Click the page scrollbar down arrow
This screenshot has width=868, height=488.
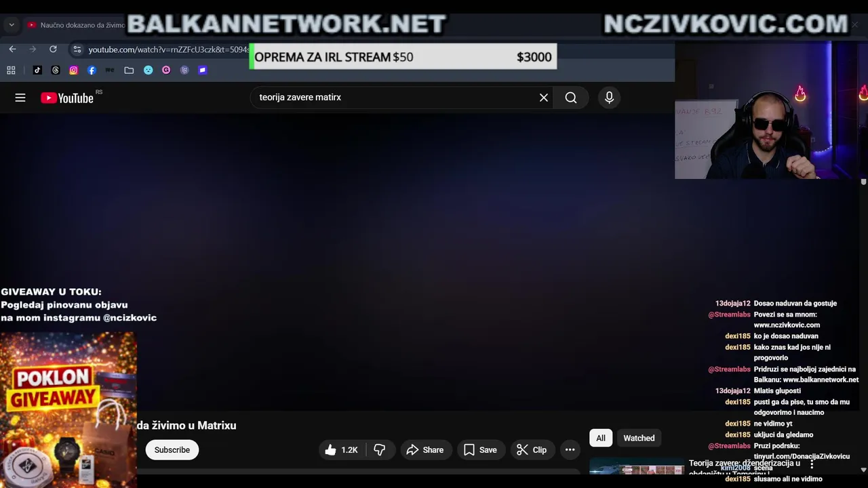[x=863, y=470]
